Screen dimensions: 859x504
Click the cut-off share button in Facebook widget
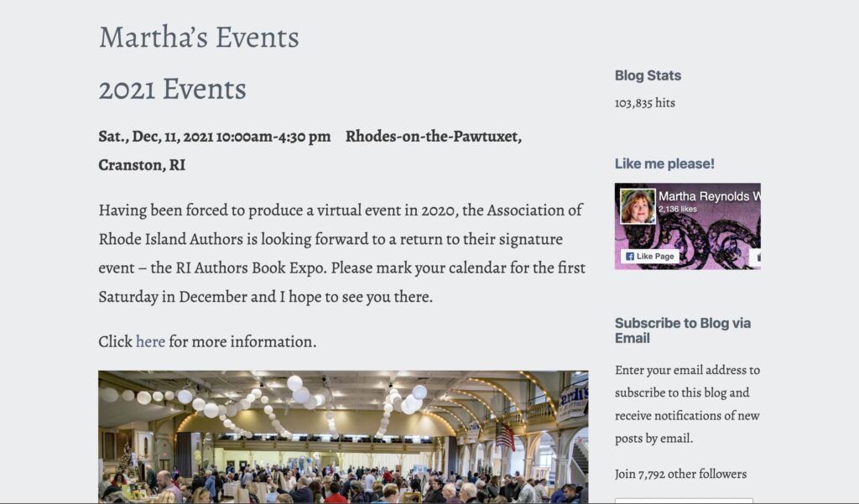[x=756, y=257]
